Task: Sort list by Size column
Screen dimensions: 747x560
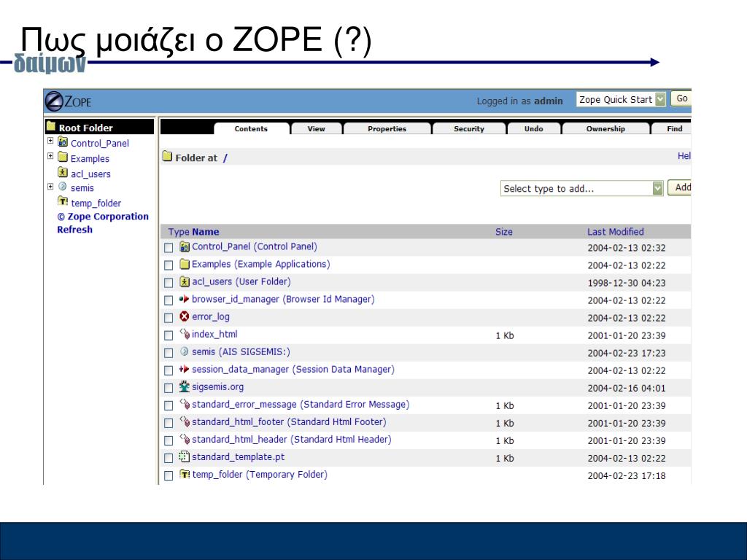Action: click(x=503, y=232)
